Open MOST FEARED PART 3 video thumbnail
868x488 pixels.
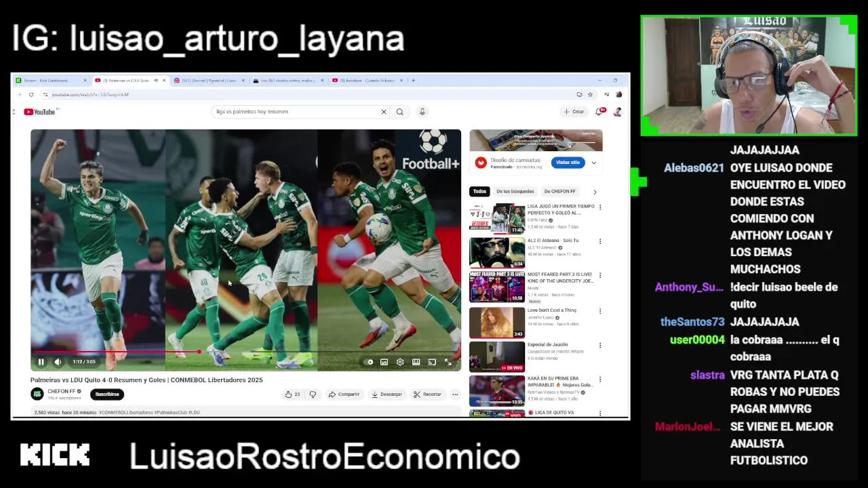click(497, 287)
